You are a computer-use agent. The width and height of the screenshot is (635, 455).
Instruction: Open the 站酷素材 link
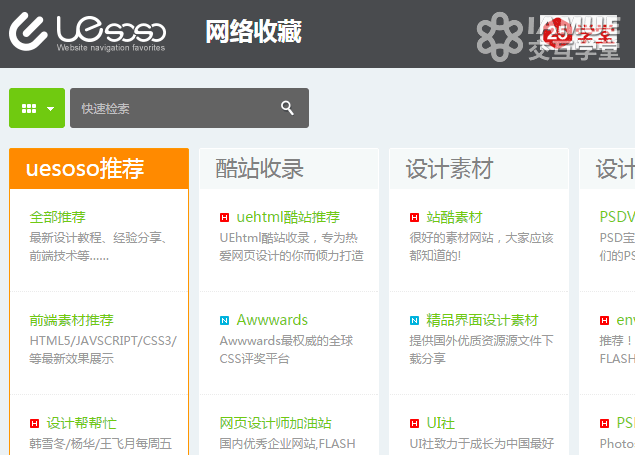point(454,217)
